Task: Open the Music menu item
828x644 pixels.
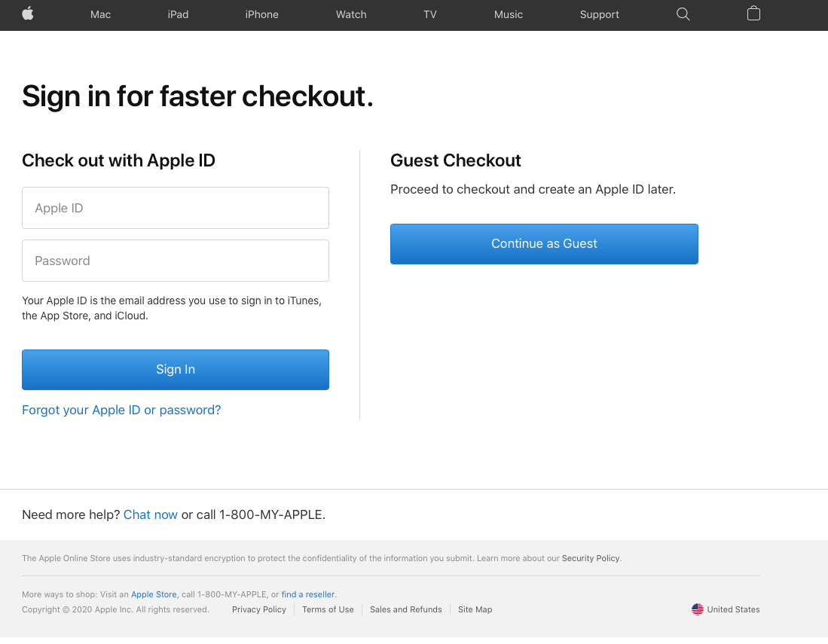Action: (x=509, y=15)
